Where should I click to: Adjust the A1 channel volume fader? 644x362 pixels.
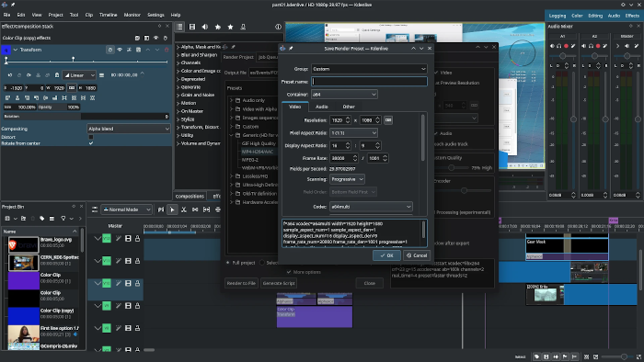573,119
